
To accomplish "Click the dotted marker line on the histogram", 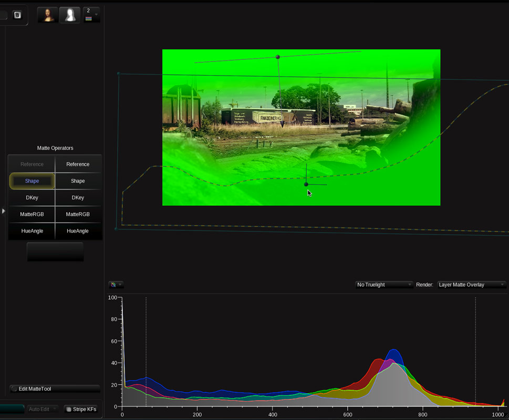I will point(146,341).
